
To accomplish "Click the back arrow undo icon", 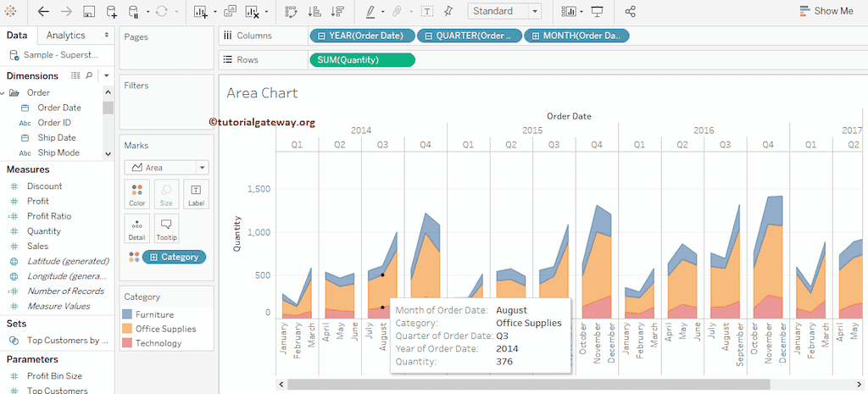I will click(43, 12).
